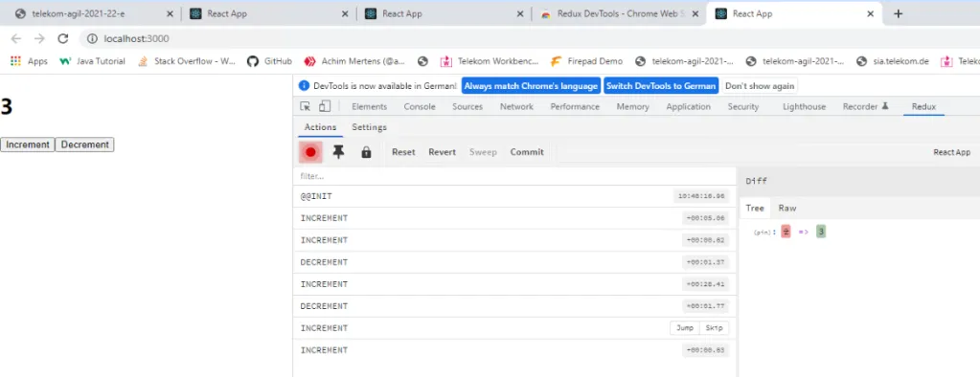Open the Java Tutorial bookmark
980x377 pixels.
93,61
